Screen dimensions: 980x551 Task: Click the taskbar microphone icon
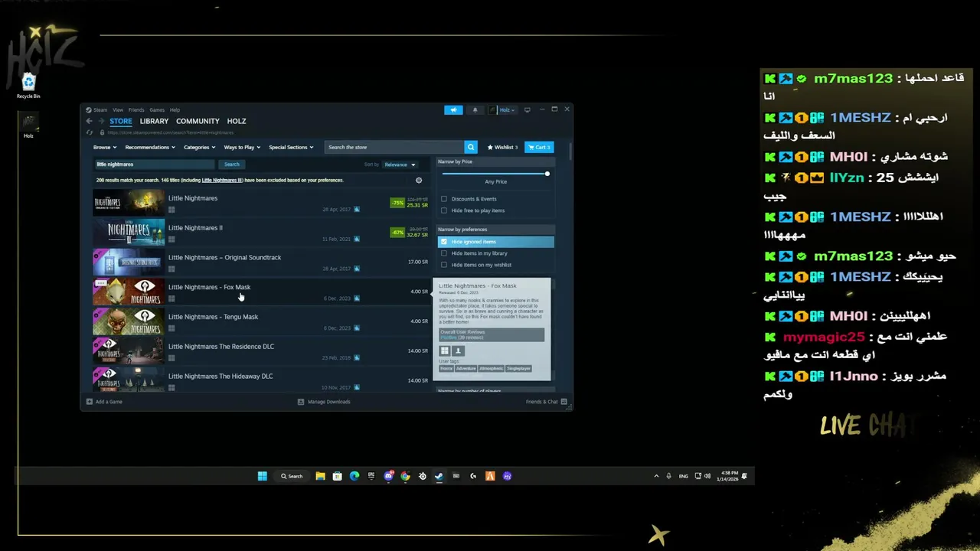click(x=669, y=476)
